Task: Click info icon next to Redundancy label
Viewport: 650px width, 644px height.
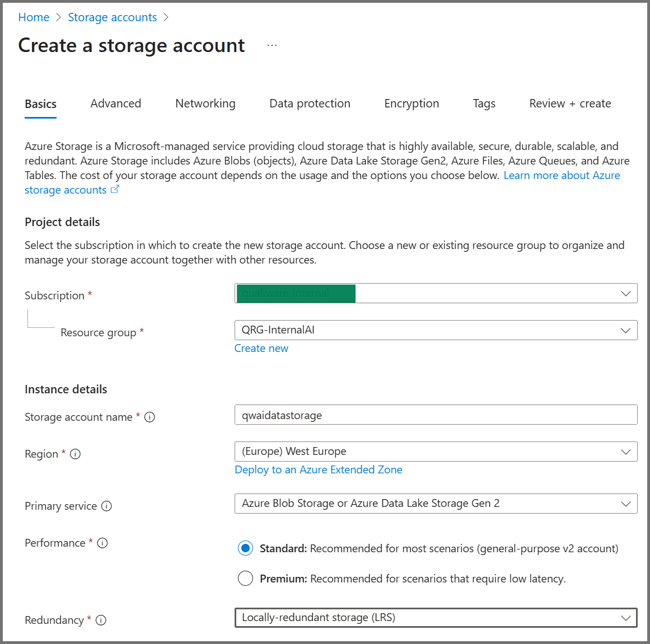Action: pyautogui.click(x=101, y=620)
